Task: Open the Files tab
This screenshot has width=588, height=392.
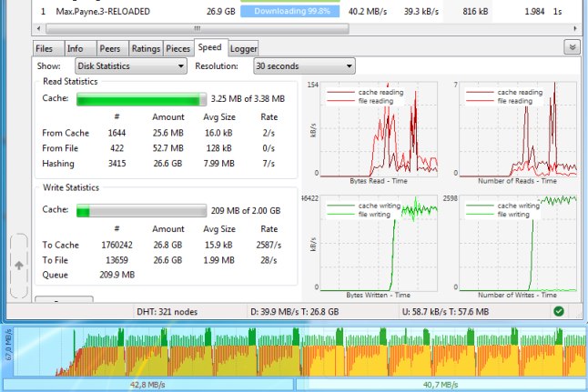Action: pos(48,49)
